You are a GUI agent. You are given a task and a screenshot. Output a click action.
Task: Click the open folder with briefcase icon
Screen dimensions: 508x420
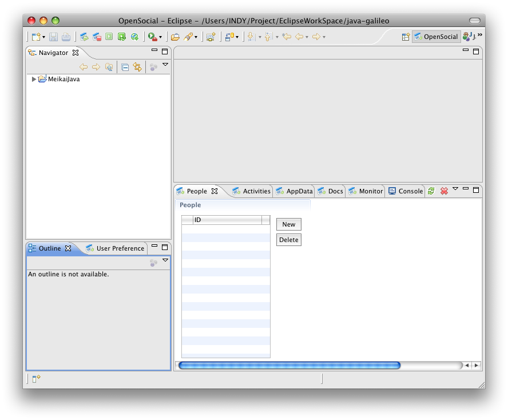(175, 37)
